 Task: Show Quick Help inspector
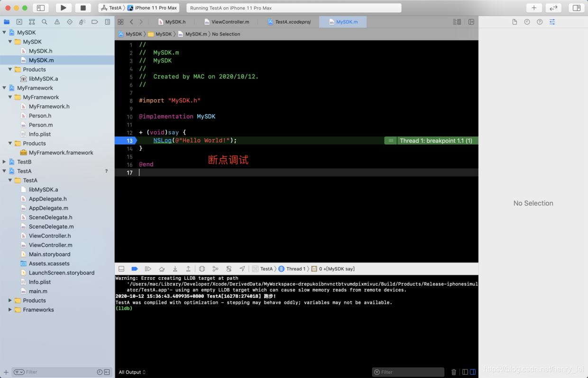tap(540, 22)
